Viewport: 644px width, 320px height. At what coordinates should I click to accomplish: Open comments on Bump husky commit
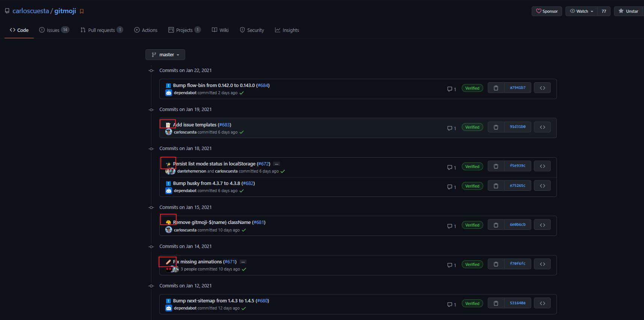[451, 187]
